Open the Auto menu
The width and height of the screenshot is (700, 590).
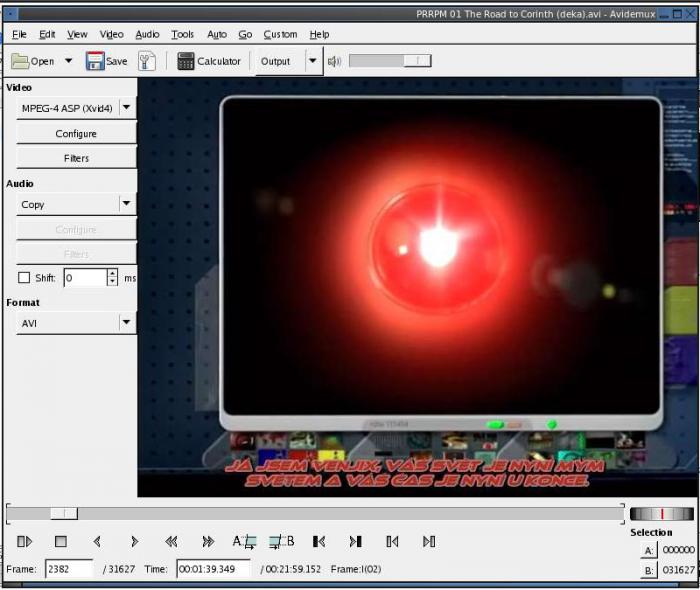pyautogui.click(x=217, y=34)
